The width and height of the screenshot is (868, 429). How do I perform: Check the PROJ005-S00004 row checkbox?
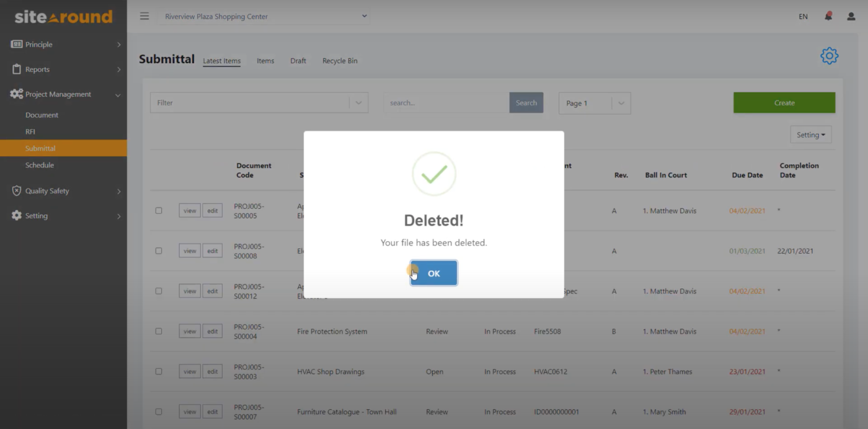159,331
